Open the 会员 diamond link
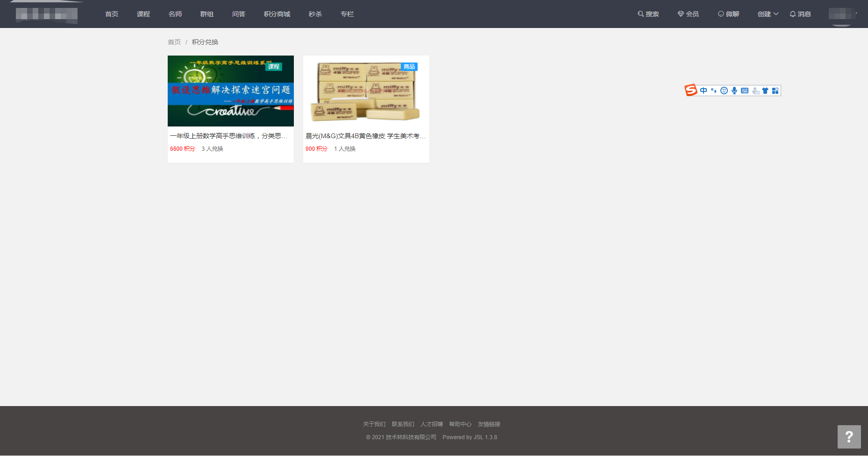868x456 pixels. pos(688,14)
